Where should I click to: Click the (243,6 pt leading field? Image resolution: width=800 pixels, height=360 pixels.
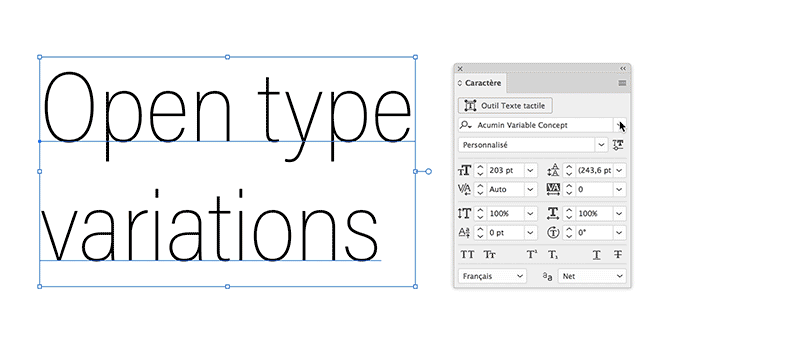pos(594,170)
